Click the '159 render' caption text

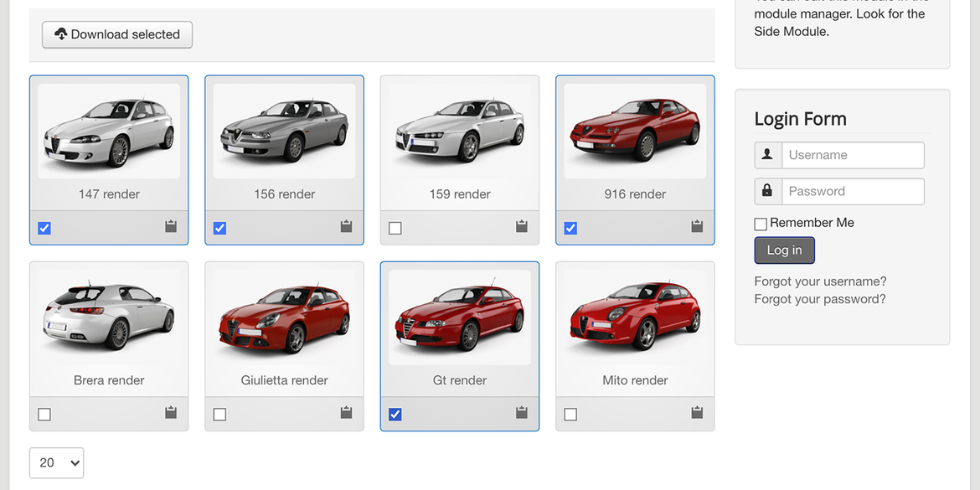point(460,193)
